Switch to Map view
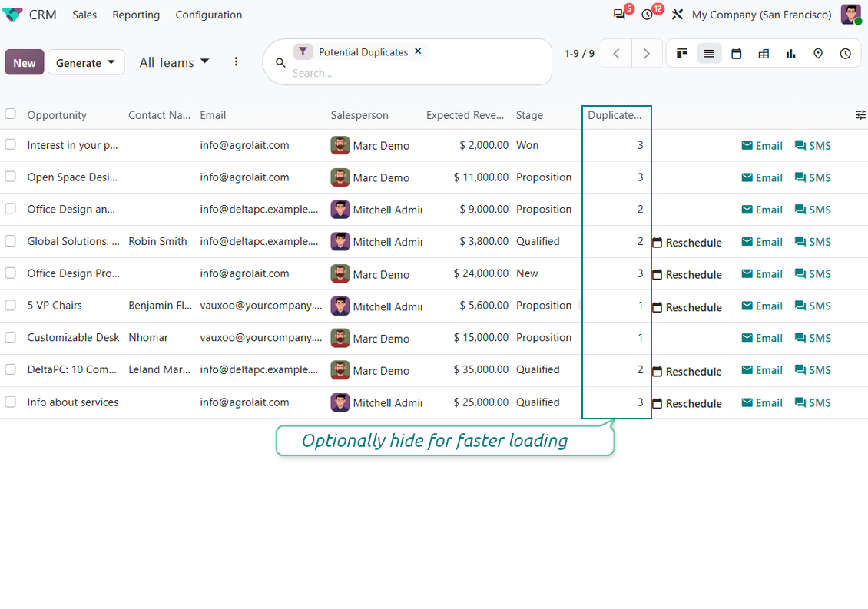The image size is (868, 609). [817, 54]
